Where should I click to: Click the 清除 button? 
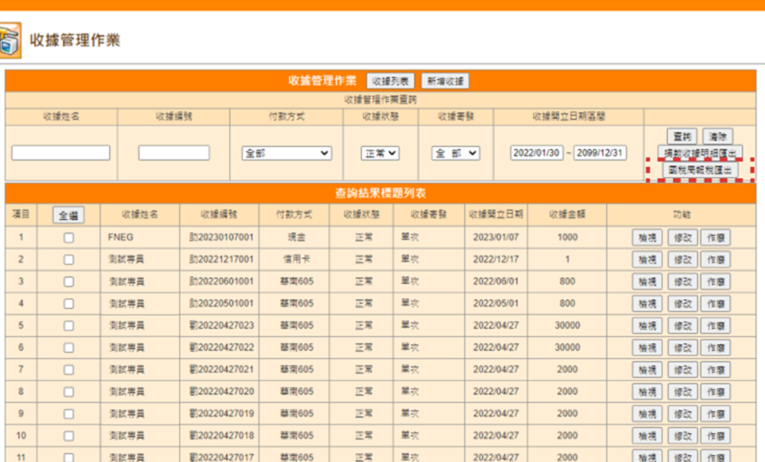click(718, 136)
